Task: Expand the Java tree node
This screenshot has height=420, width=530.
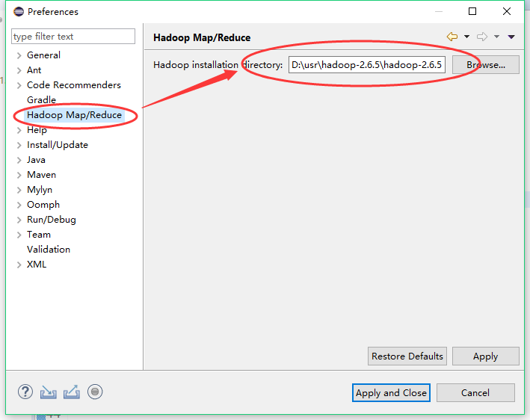Action: pos(19,160)
